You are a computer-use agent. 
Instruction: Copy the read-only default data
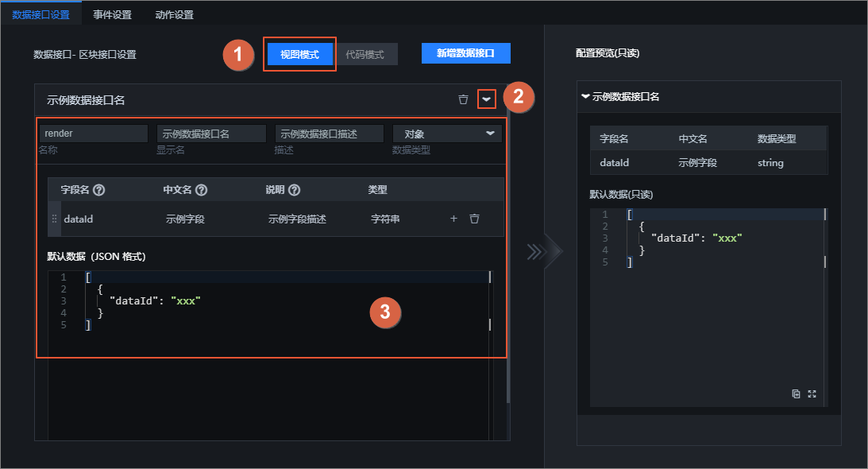click(796, 393)
